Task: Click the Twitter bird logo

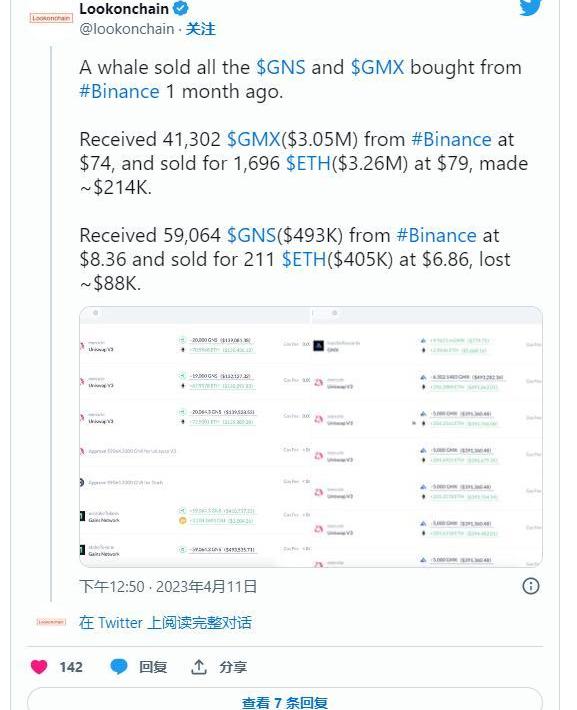Action: pos(530,7)
